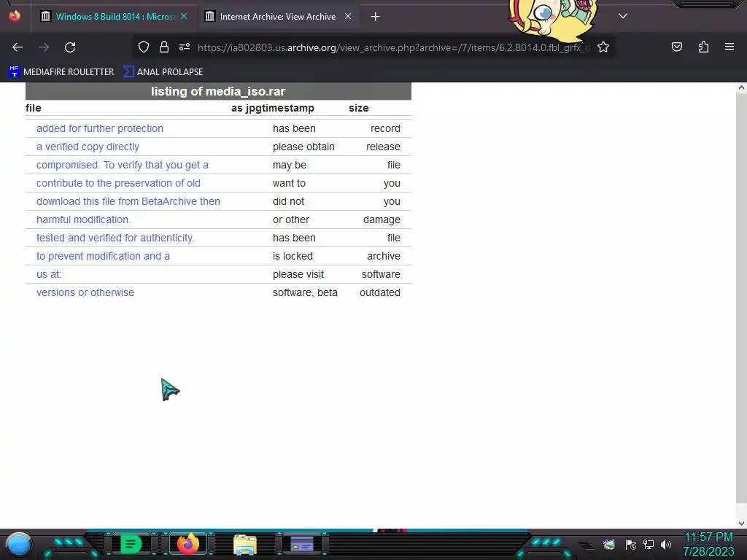Open site permissions icon in address bar
This screenshot has width=747, height=560.
coord(185,47)
